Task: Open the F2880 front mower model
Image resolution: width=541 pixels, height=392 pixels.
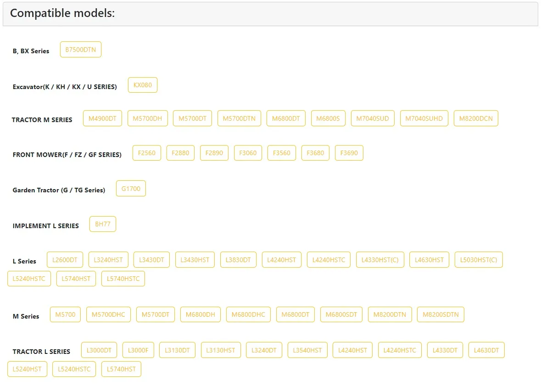Action: point(180,153)
